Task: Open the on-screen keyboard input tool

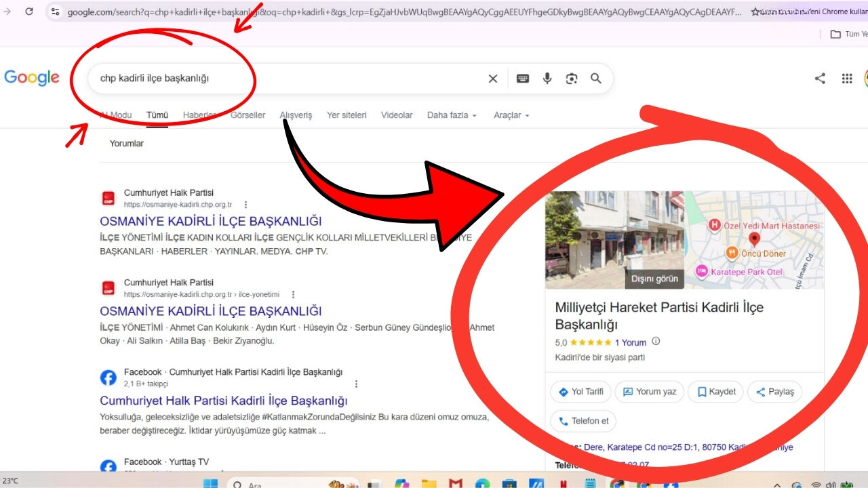Action: pyautogui.click(x=523, y=79)
